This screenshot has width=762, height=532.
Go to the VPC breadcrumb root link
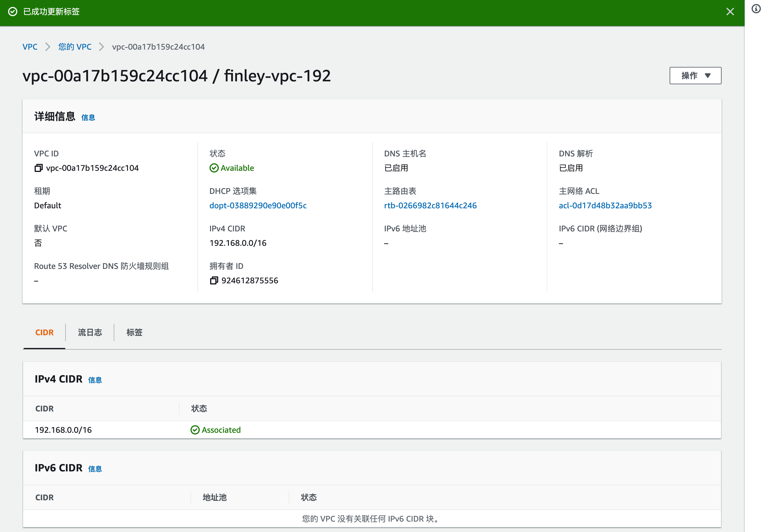(x=30, y=47)
